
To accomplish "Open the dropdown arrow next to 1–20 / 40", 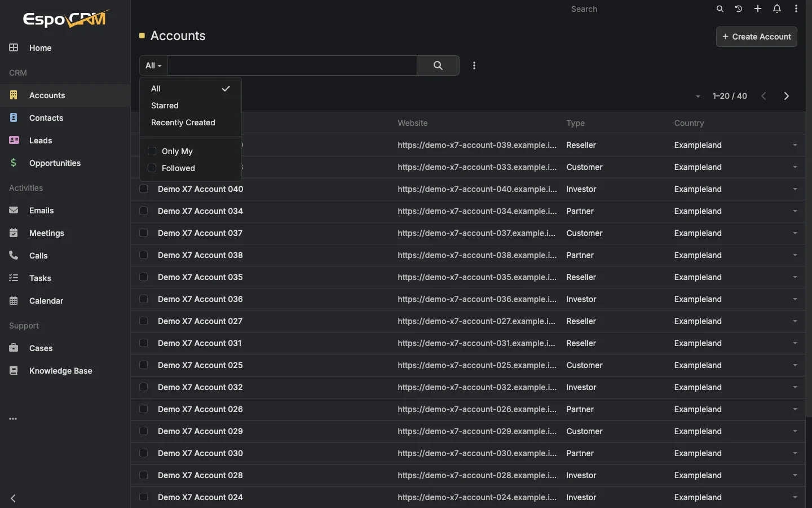I will [x=698, y=97].
